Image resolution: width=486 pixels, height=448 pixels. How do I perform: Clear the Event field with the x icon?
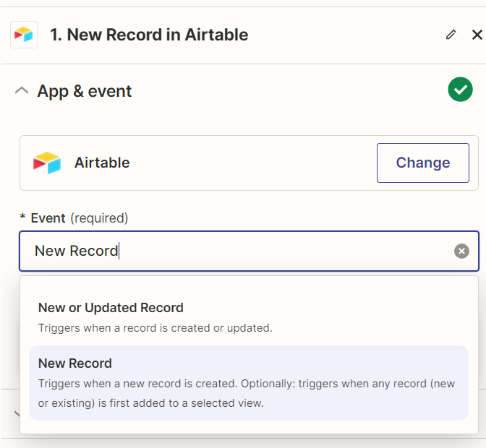[x=461, y=251]
